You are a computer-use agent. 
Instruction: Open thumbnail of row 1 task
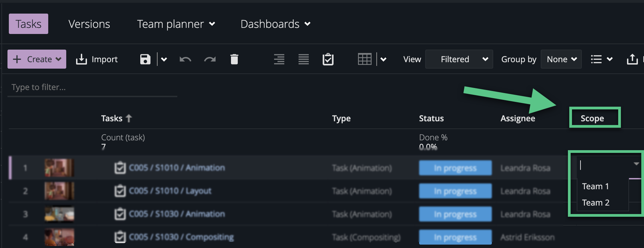click(59, 168)
